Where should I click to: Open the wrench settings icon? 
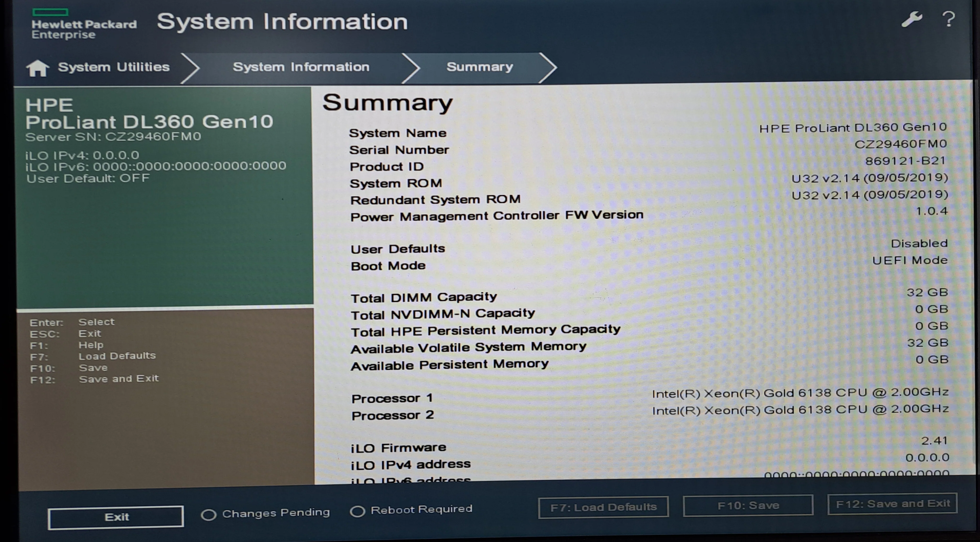pos(912,19)
